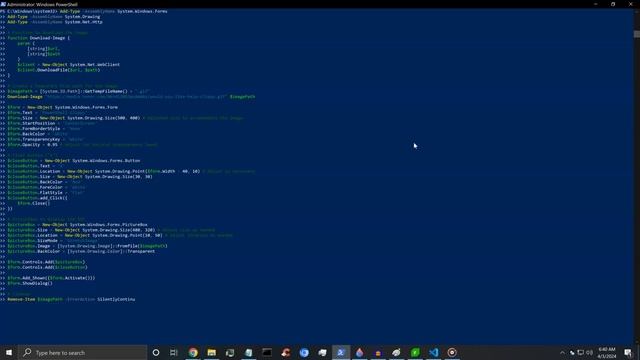Open Task View from the taskbar
The image size is (640, 360).
174,352
